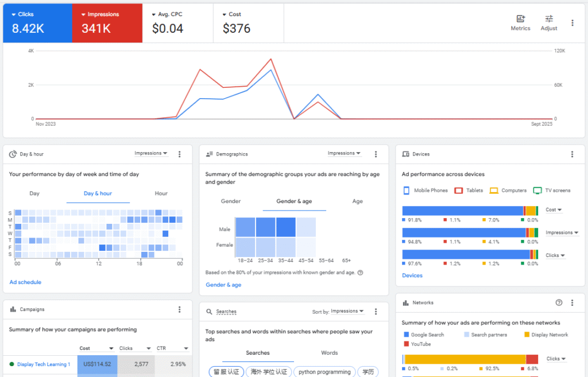
Task: Open Sort by Impressions dropdown in Searches
Action: pos(346,311)
